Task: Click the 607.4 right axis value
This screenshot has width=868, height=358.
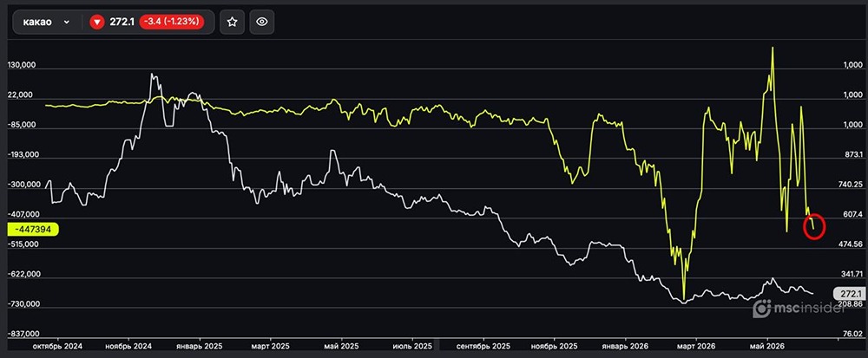Action: 852,214
